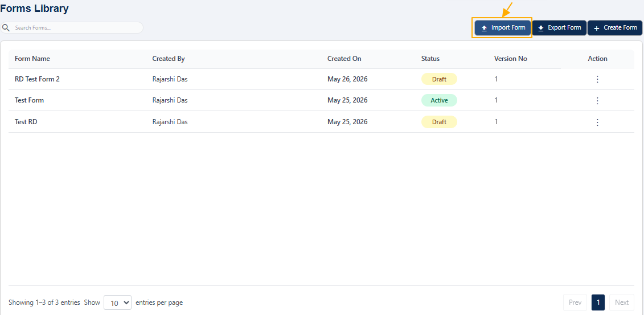This screenshot has height=315, width=644.
Task: Select the RD Test Form 2 name
Action: [38, 79]
